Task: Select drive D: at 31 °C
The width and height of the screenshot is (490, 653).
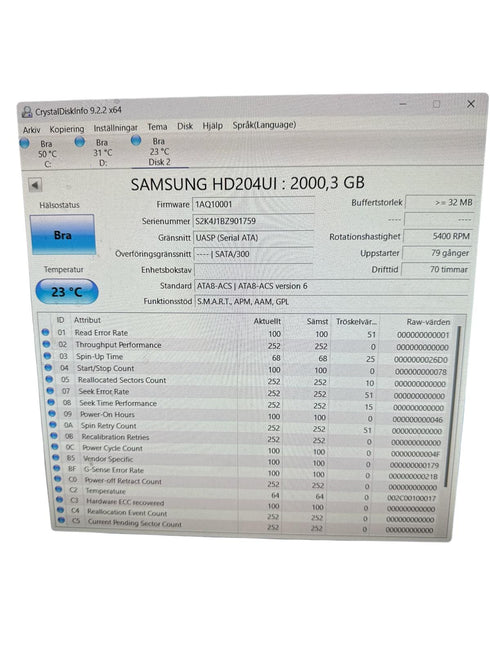Action: pyautogui.click(x=95, y=152)
